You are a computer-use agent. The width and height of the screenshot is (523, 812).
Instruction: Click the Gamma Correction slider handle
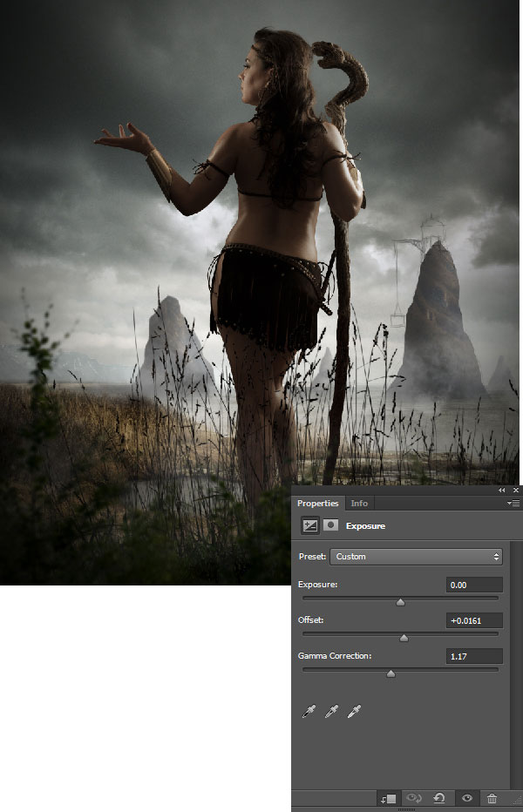pos(391,673)
